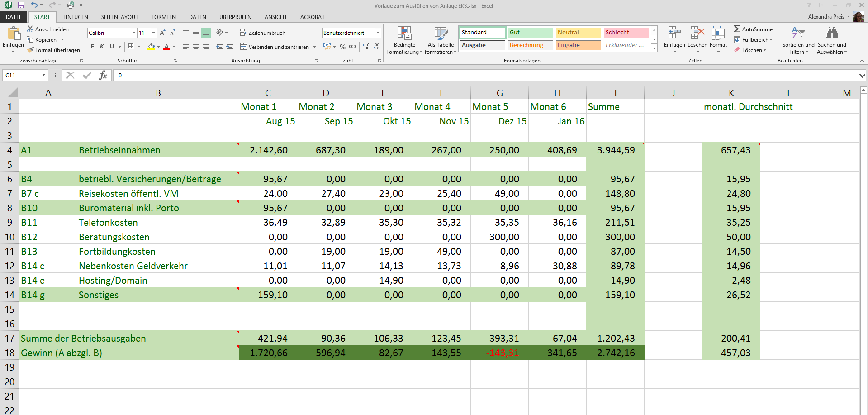Switch to the SEITENLAYOUT tab
The image size is (868, 415).
(x=119, y=17)
